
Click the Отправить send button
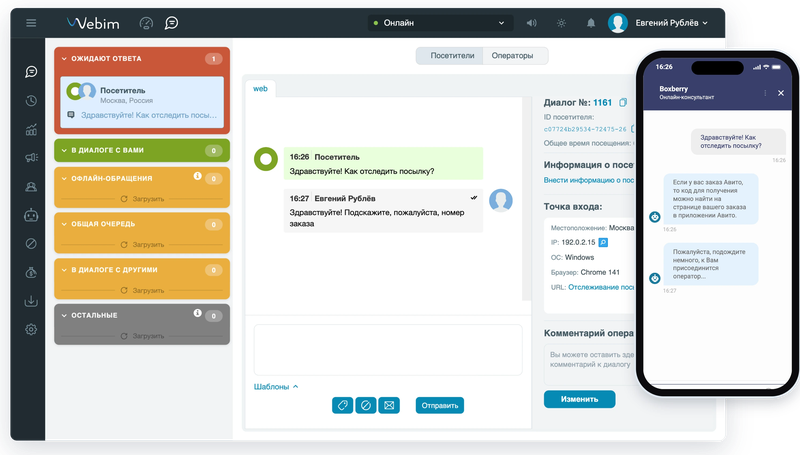coord(440,406)
